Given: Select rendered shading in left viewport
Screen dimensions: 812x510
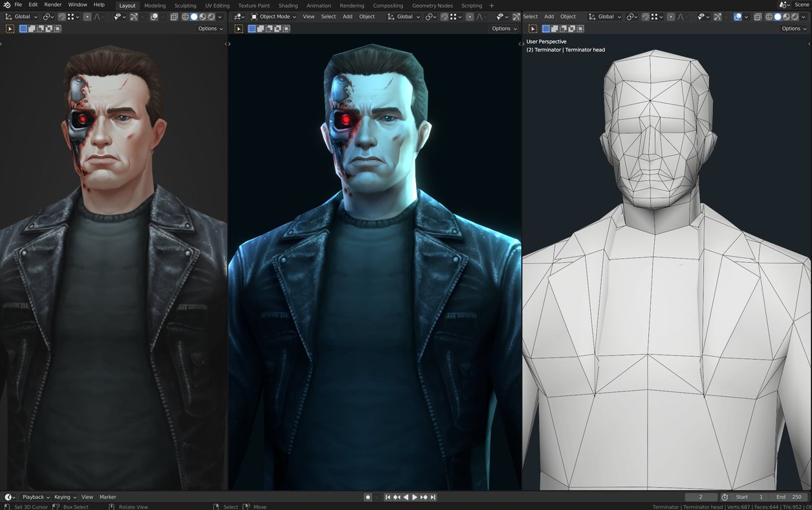Looking at the screenshot, I should 211,17.
